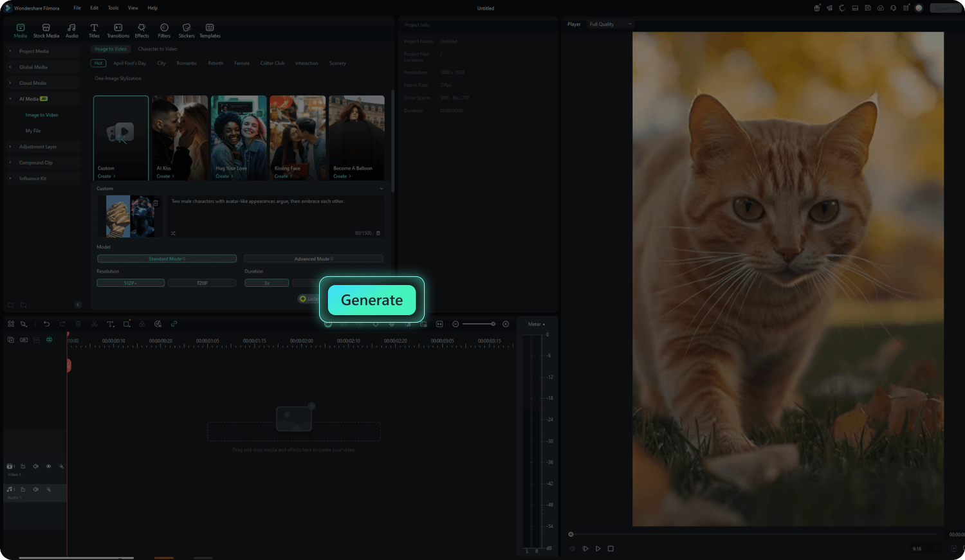
Task: Mute the Audio 1 track speaker
Action: [x=35, y=489]
